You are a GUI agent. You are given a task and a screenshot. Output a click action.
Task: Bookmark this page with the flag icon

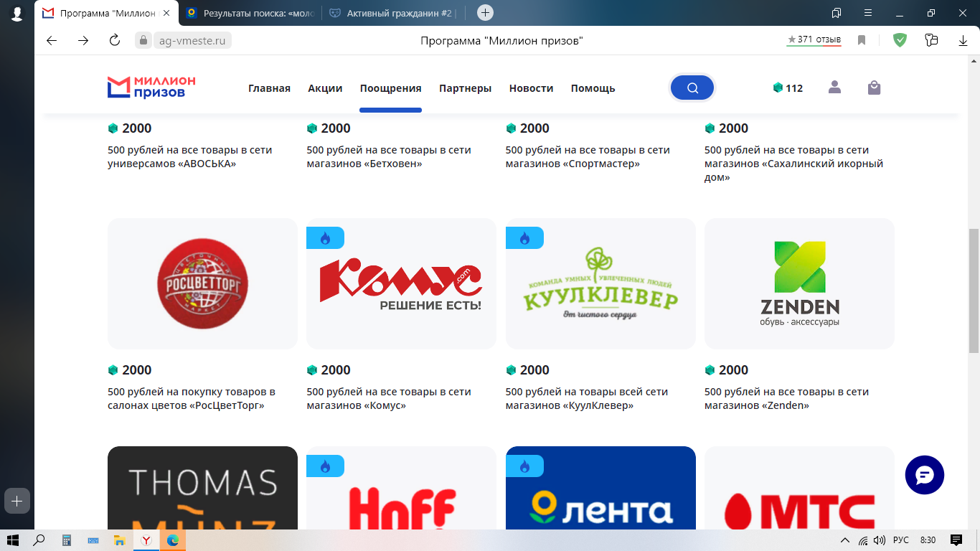pyautogui.click(x=862, y=40)
